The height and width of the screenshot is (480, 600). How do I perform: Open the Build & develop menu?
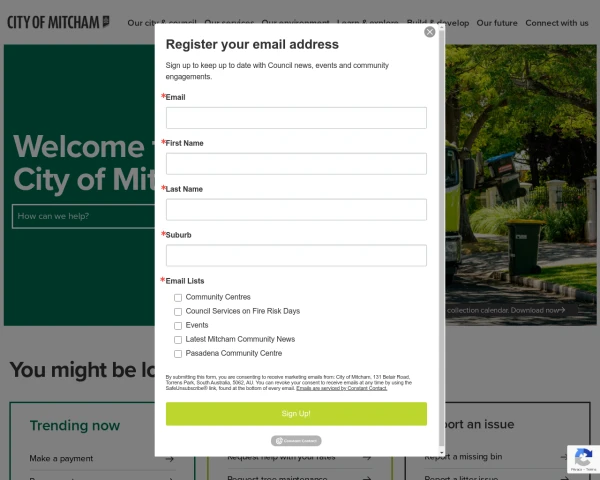tap(438, 23)
